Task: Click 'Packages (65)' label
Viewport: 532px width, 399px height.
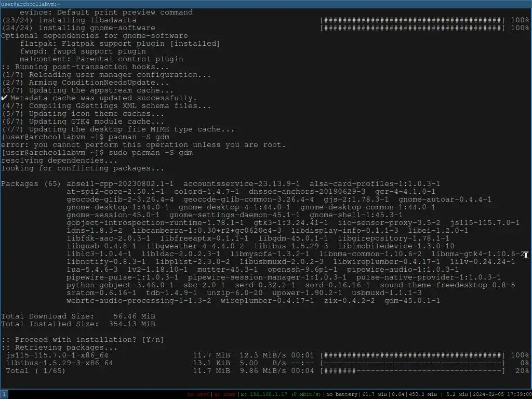Action: point(31,184)
